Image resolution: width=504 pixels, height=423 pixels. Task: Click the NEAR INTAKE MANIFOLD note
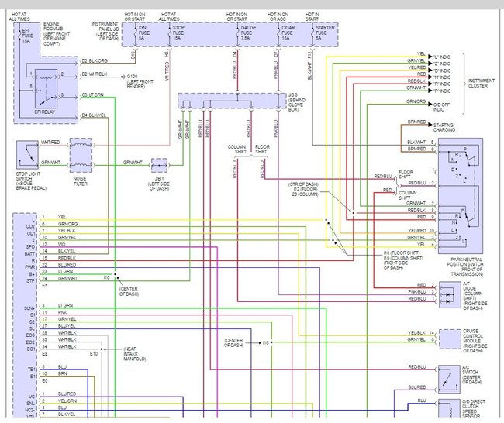tap(134, 354)
